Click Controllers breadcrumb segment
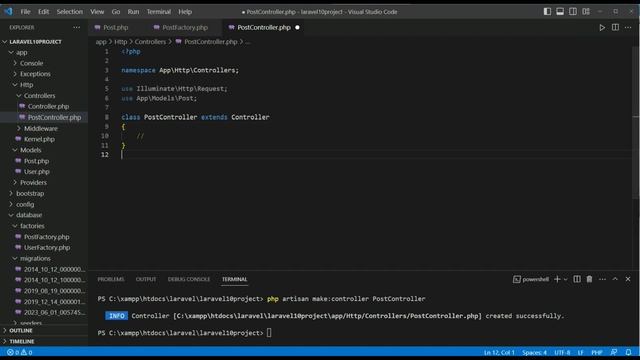 [150, 42]
